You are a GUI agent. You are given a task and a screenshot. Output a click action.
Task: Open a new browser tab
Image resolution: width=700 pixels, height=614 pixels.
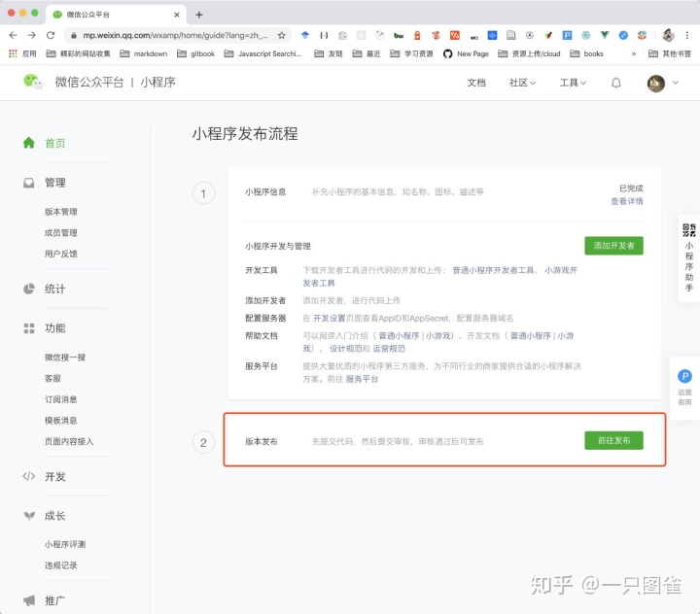(x=199, y=15)
